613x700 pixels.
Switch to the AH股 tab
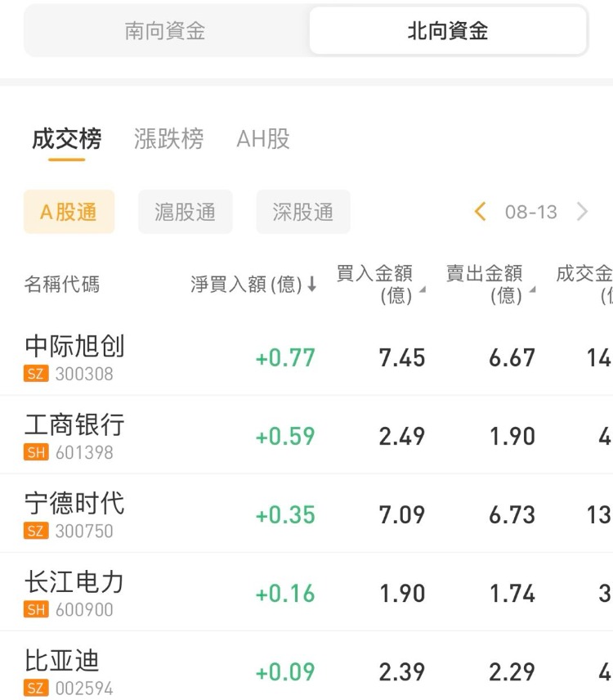tap(262, 139)
